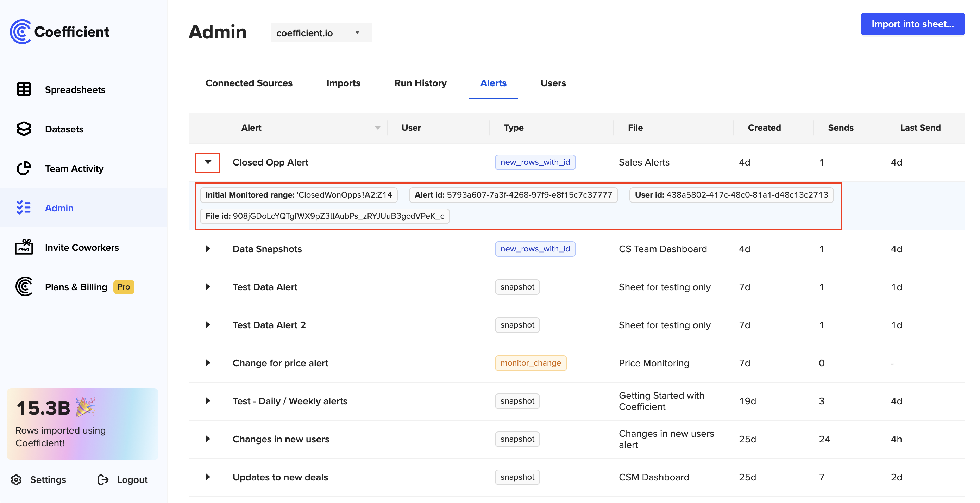Expand the Data Snapshots row
Viewport: 980px width, 503px height.
208,249
